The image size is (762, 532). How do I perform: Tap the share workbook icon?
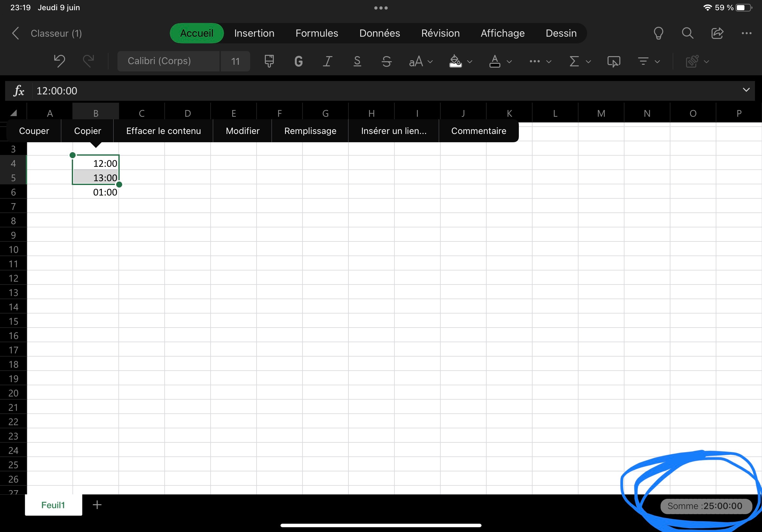pyautogui.click(x=717, y=33)
